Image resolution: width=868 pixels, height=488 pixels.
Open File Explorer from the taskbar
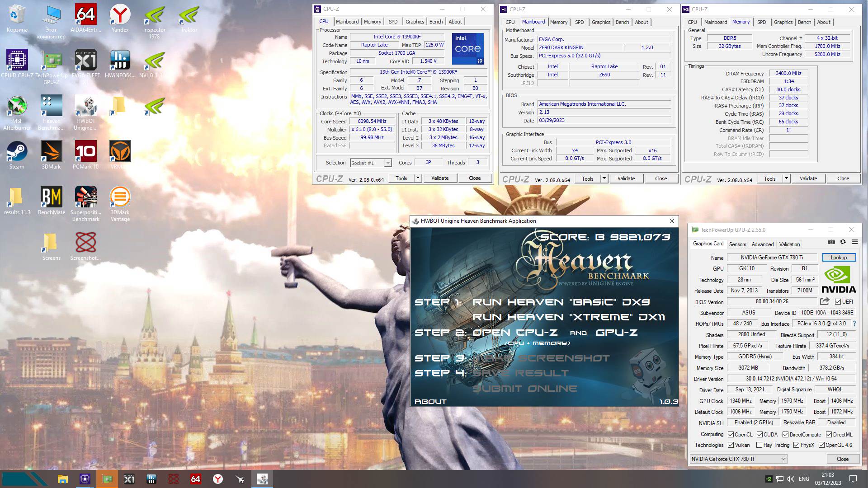pyautogui.click(x=63, y=479)
